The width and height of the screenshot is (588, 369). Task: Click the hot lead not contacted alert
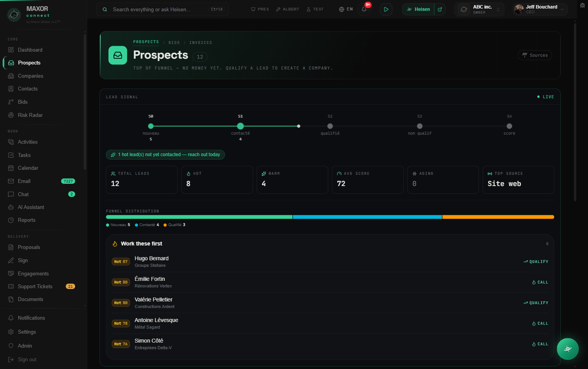pyautogui.click(x=165, y=155)
